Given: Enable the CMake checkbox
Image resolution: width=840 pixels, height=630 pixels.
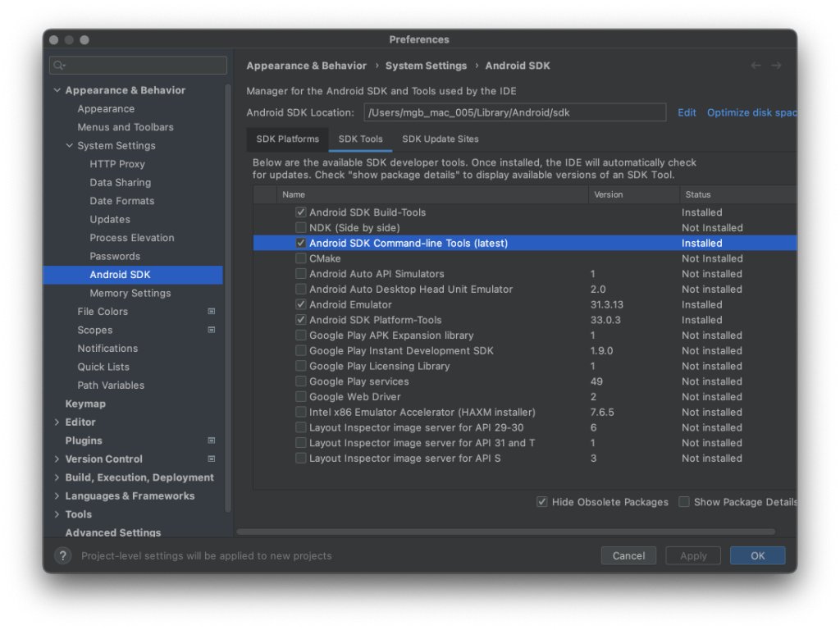Looking at the screenshot, I should [x=300, y=258].
